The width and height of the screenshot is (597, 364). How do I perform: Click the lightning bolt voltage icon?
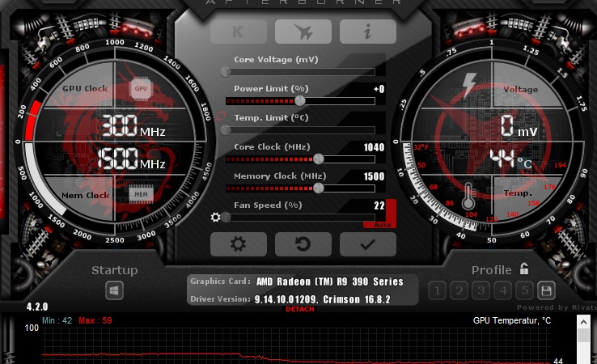tap(469, 85)
